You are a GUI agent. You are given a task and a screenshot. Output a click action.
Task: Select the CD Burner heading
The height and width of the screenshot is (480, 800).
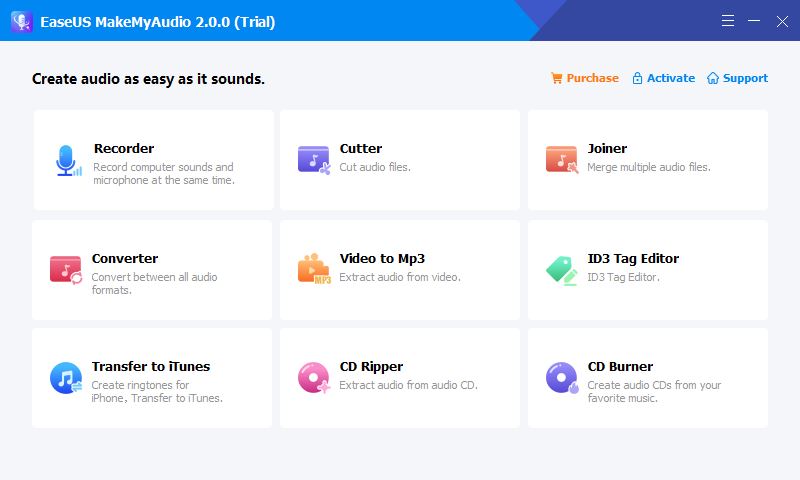pos(620,366)
